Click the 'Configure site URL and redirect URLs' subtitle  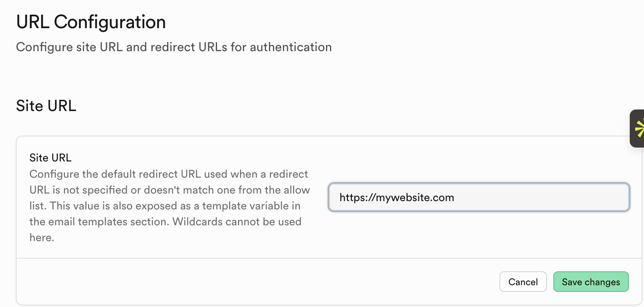coord(173,47)
